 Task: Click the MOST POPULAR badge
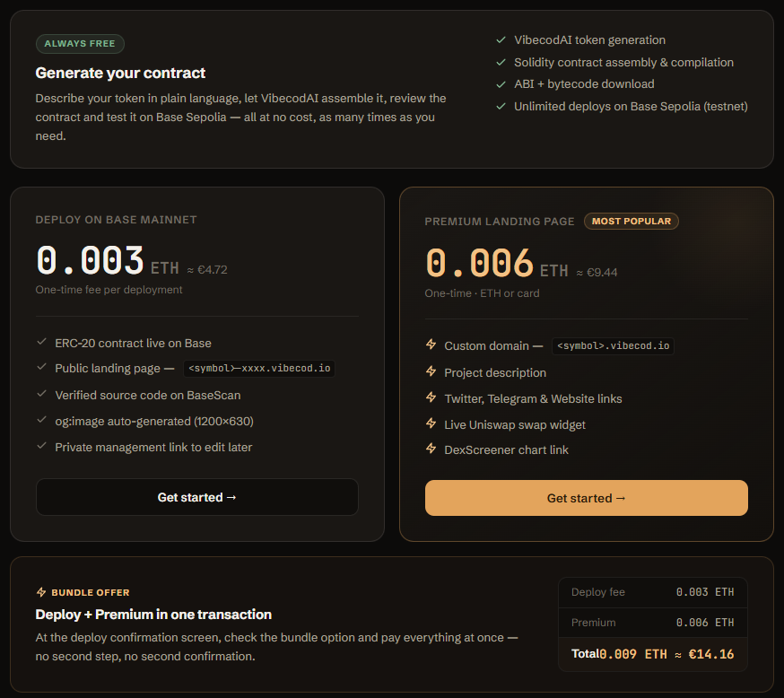coord(631,221)
